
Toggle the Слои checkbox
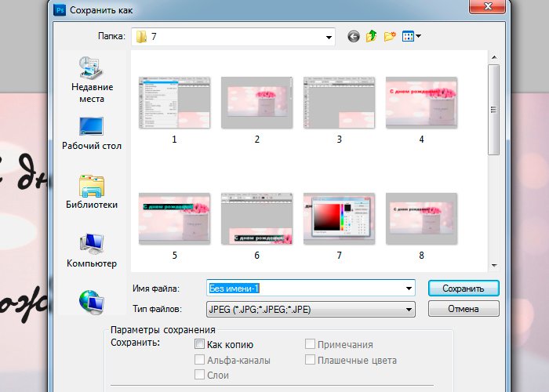pos(200,376)
